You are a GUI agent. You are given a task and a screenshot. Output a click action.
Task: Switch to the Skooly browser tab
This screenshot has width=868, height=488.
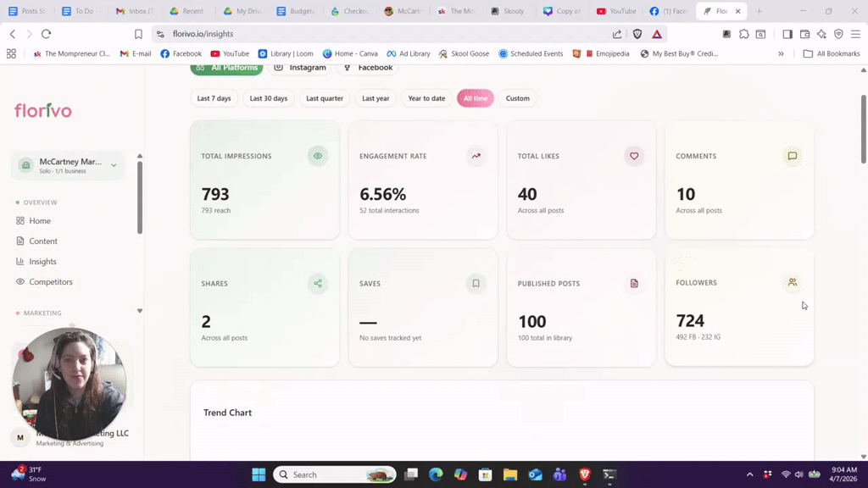[508, 11]
